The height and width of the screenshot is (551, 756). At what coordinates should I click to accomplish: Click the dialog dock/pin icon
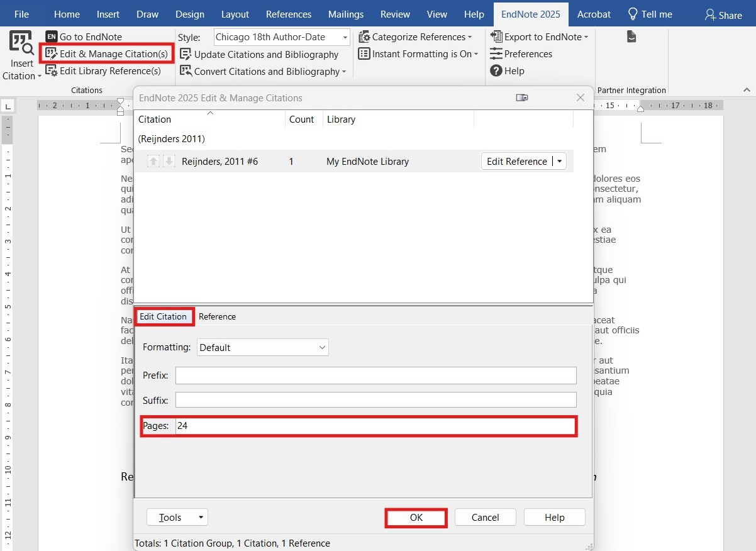click(521, 97)
